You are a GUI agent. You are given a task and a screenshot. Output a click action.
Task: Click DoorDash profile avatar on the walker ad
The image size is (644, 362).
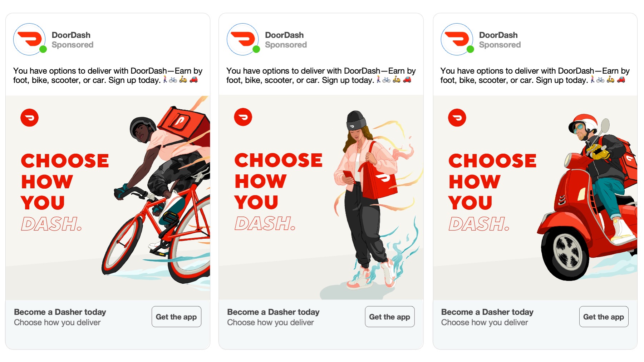pos(243,39)
